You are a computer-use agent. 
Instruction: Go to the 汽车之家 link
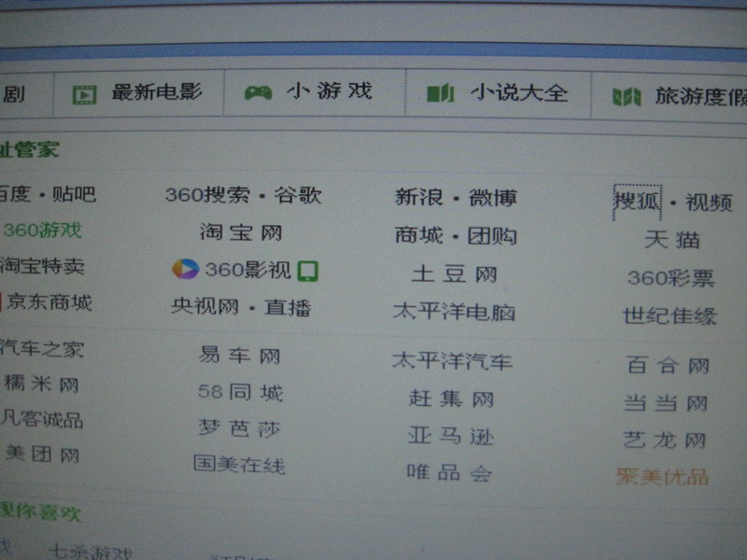(42, 348)
